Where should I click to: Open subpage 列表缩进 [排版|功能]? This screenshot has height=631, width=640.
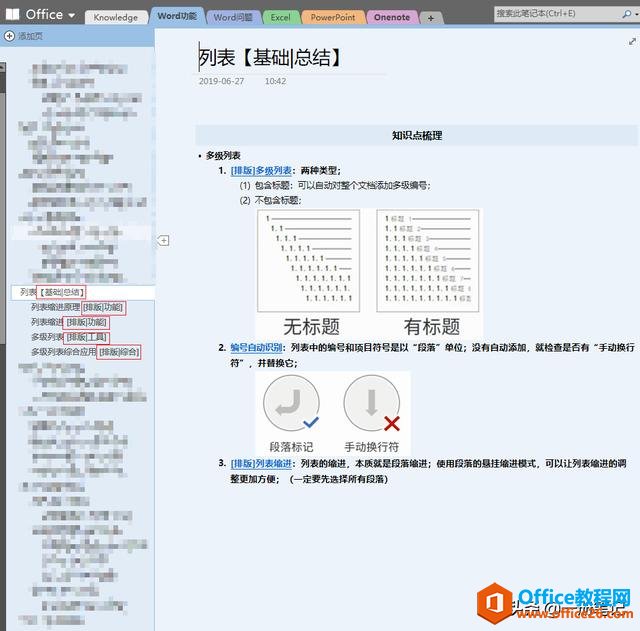pos(70,322)
